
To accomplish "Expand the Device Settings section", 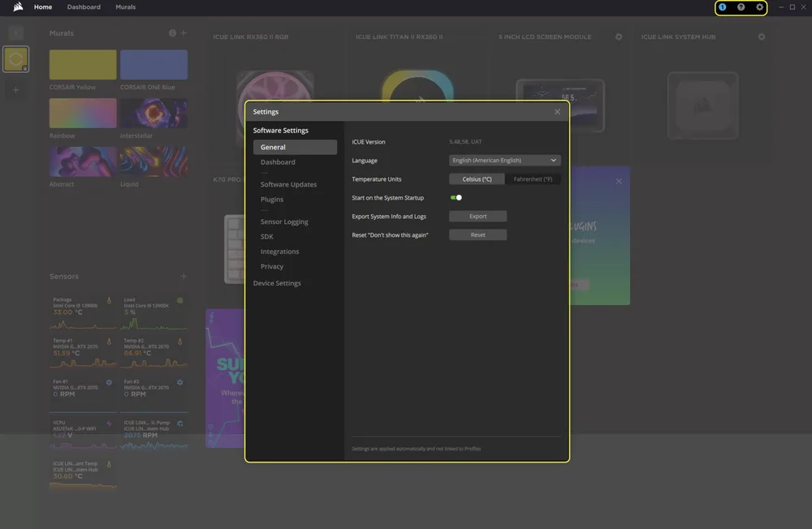I will 277,283.
